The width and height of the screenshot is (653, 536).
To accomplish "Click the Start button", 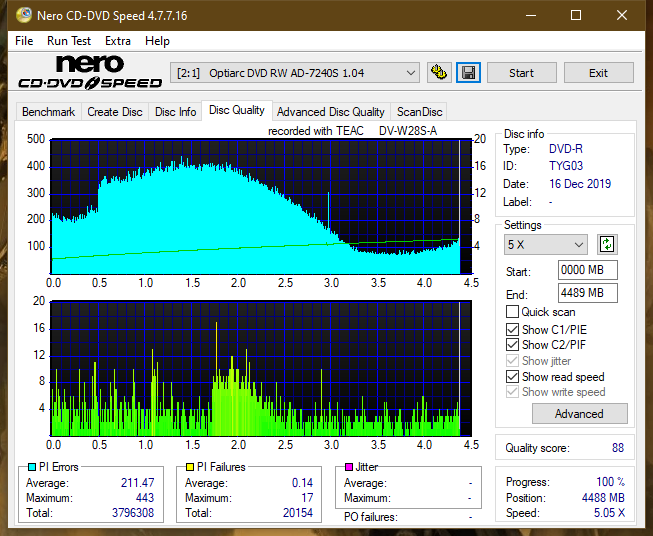I will coord(521,73).
